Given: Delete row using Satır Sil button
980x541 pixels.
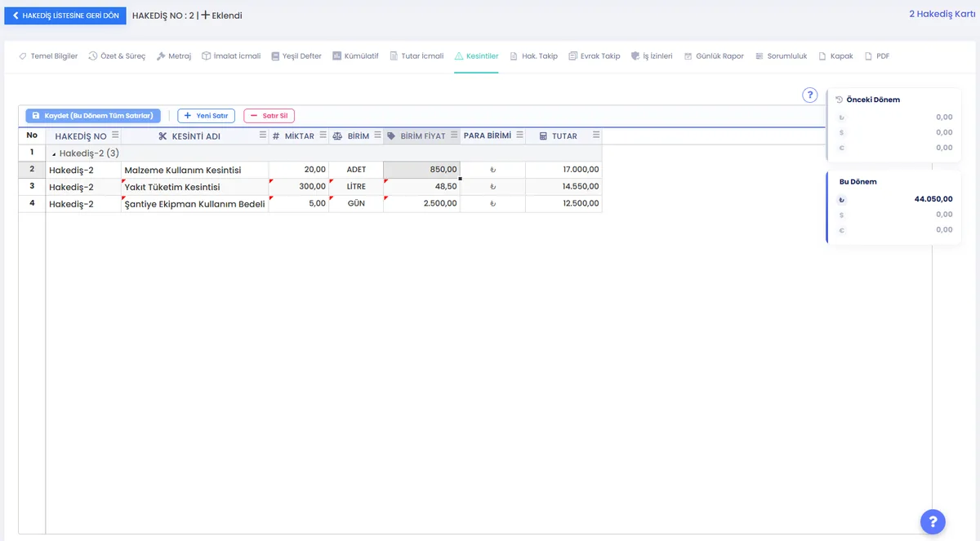Looking at the screenshot, I should (x=269, y=116).
